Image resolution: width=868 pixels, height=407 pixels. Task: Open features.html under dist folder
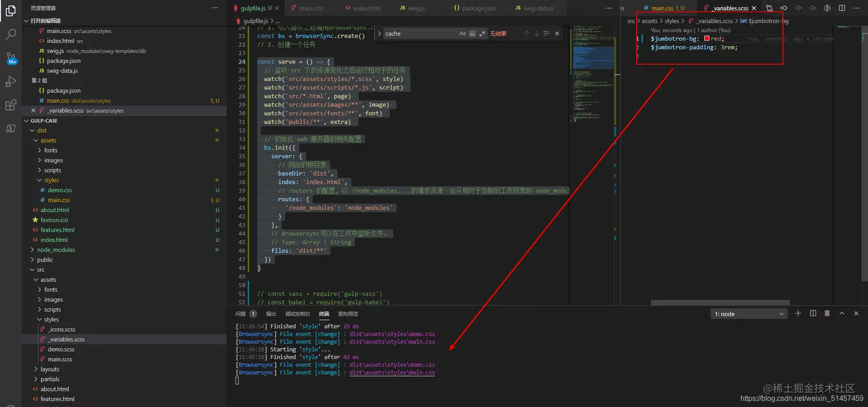[57, 230]
